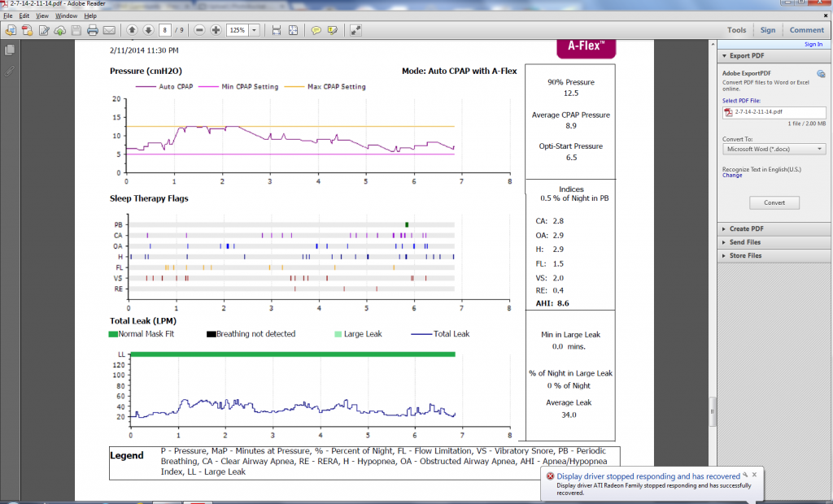Click the 125% zoom value field
This screenshot has width=833, height=504.
tap(238, 30)
